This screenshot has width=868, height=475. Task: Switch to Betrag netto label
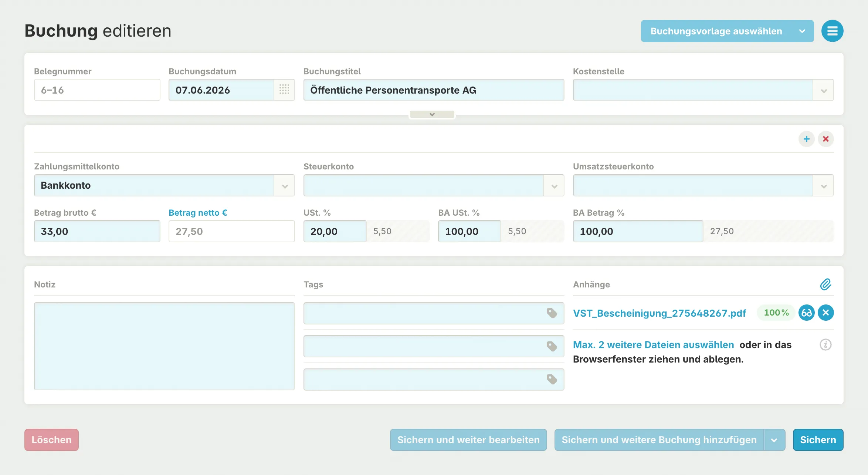tap(198, 213)
